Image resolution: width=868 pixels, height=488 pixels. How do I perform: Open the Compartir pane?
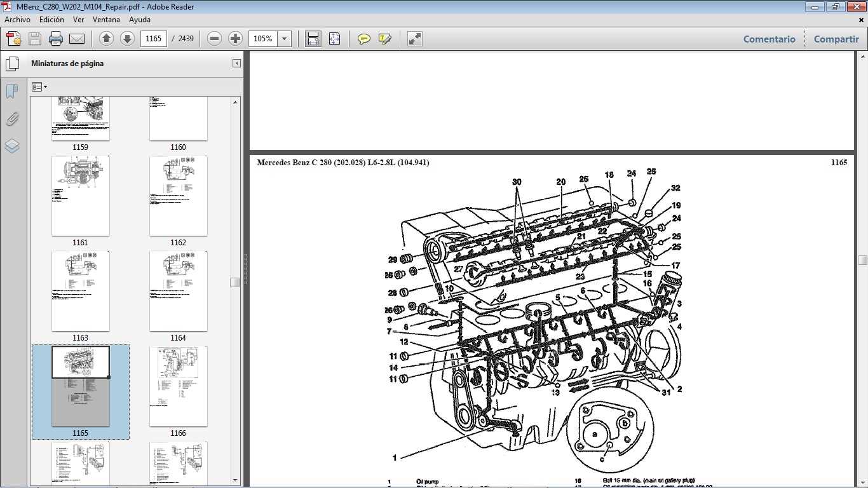[x=836, y=39]
